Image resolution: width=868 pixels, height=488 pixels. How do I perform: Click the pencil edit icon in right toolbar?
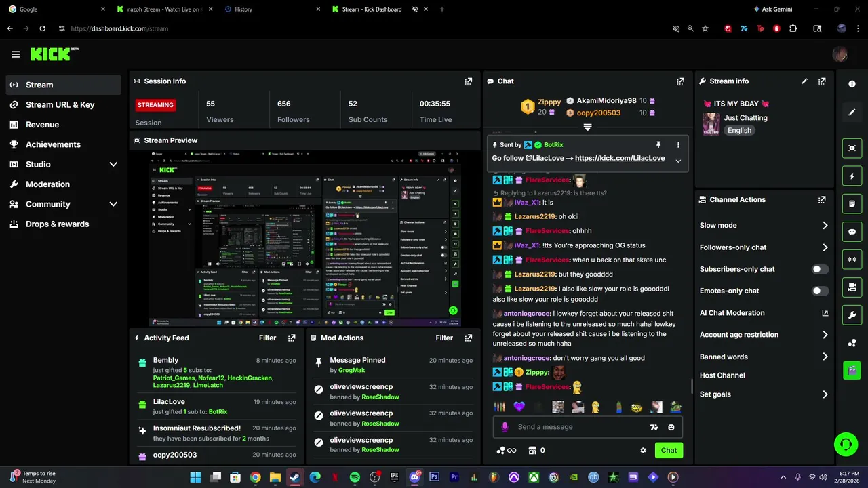pos(852,112)
